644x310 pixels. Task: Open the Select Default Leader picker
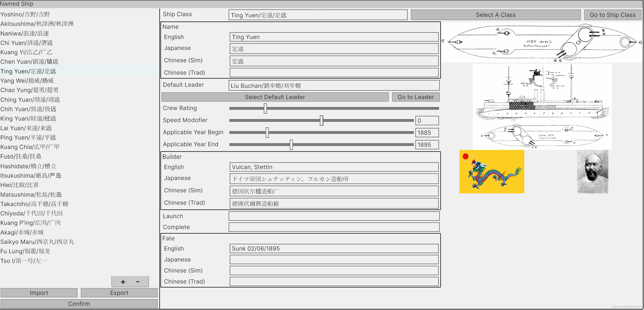[275, 97]
